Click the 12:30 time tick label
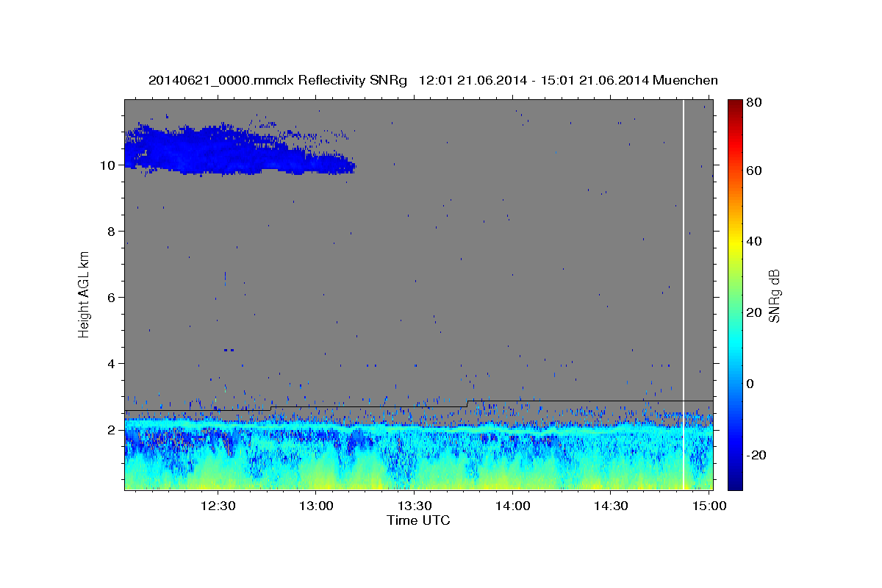The height and width of the screenshot is (588, 882). point(218,506)
